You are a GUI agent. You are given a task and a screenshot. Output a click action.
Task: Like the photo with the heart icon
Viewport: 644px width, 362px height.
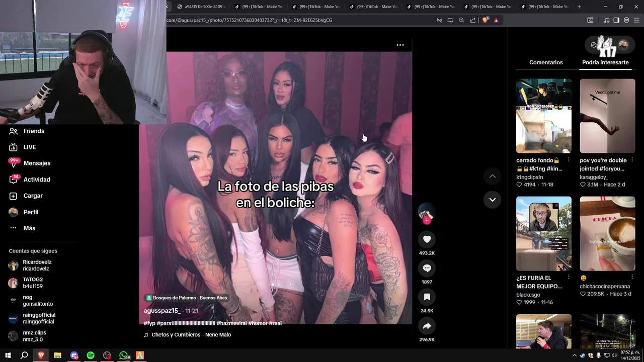[427, 239]
